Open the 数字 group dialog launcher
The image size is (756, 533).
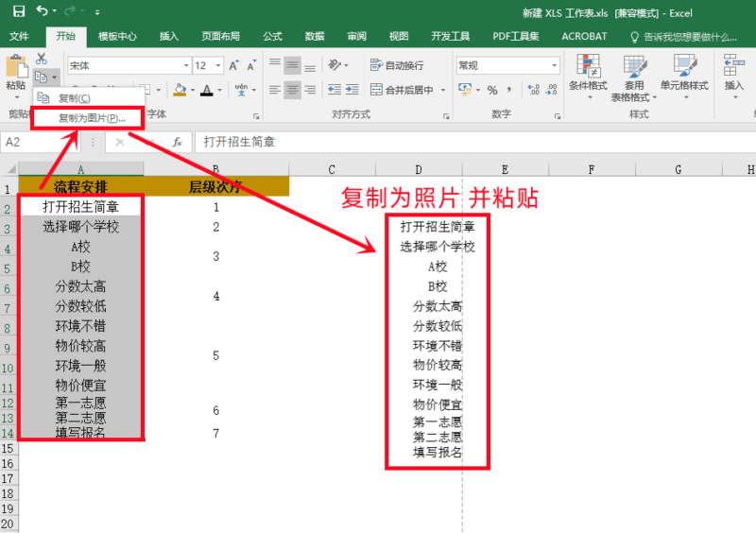558,116
